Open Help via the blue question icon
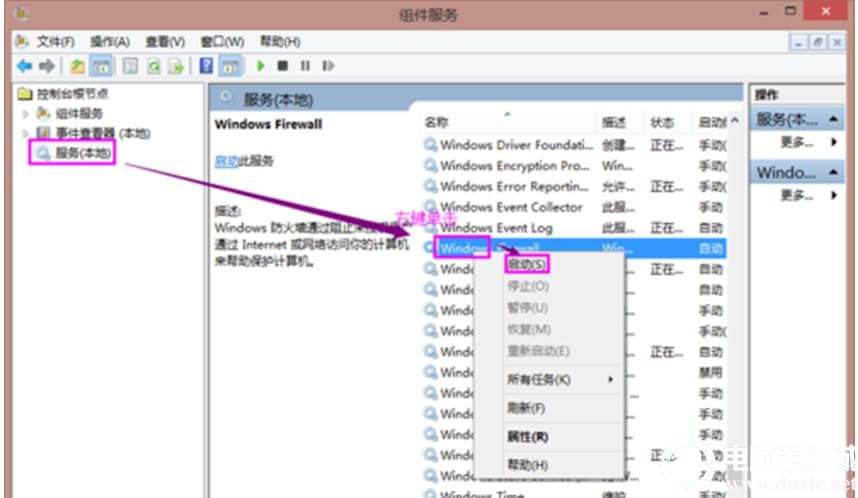The width and height of the screenshot is (858, 498). click(x=206, y=66)
